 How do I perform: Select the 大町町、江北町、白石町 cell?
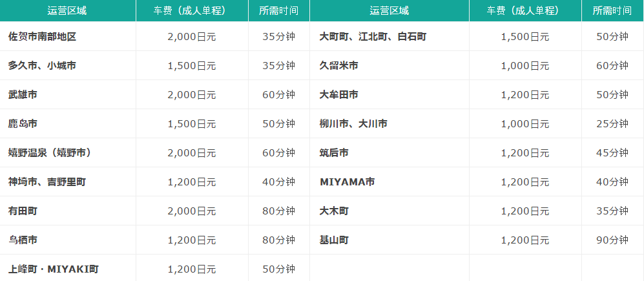click(x=373, y=37)
